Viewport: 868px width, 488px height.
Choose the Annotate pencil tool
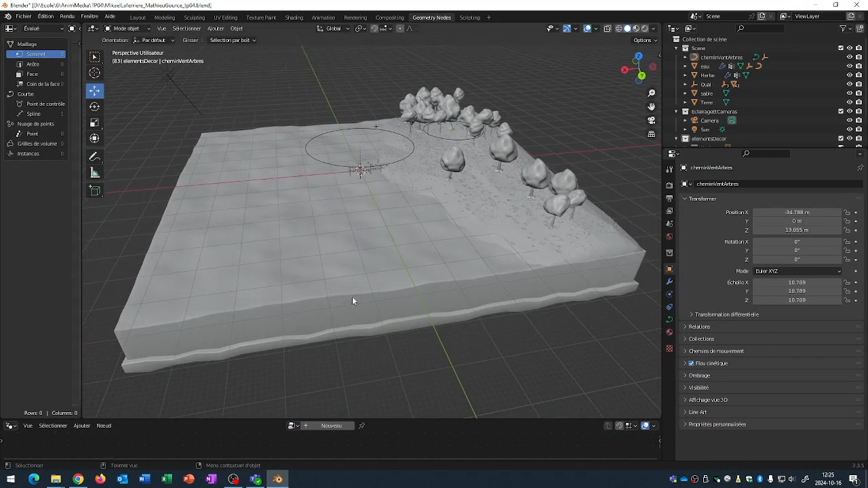[95, 157]
